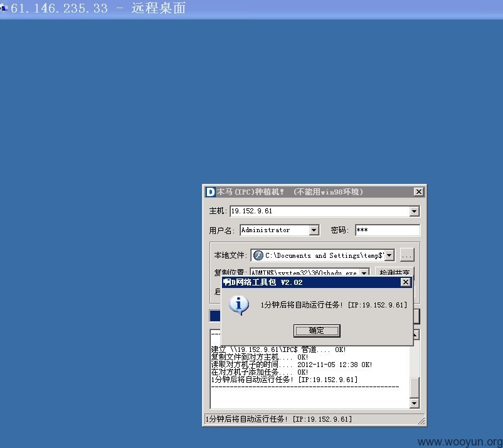Click the 密码 label
Screen dimensions: 503x448
(x=339, y=230)
